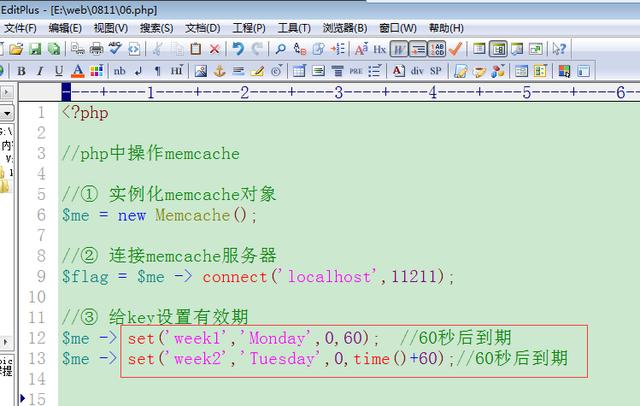Open a file with the folder icon

click(x=16, y=49)
